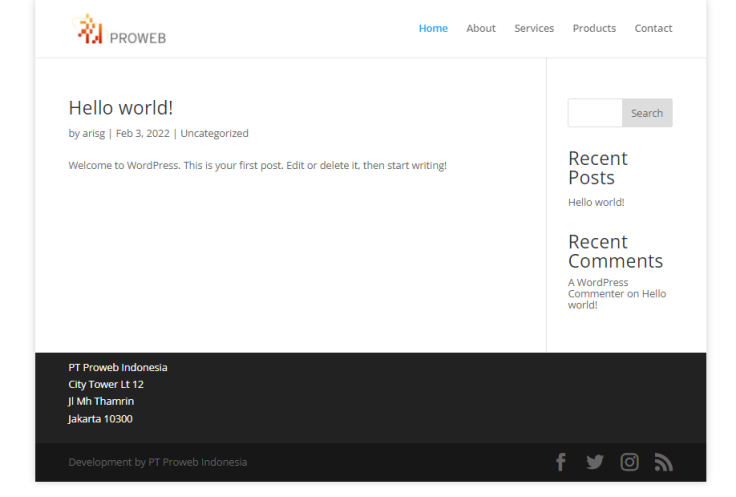Viewport: 736px width, 497px height.
Task: Click the Welcome to WordPress paragraph text
Action: (258, 165)
